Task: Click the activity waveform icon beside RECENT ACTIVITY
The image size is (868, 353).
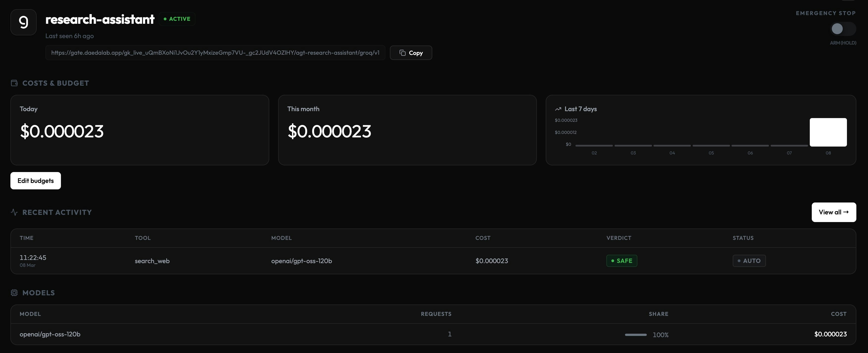Action: [14, 212]
